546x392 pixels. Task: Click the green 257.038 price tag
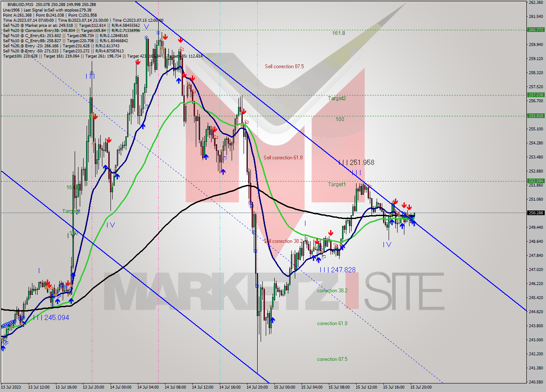536,95
